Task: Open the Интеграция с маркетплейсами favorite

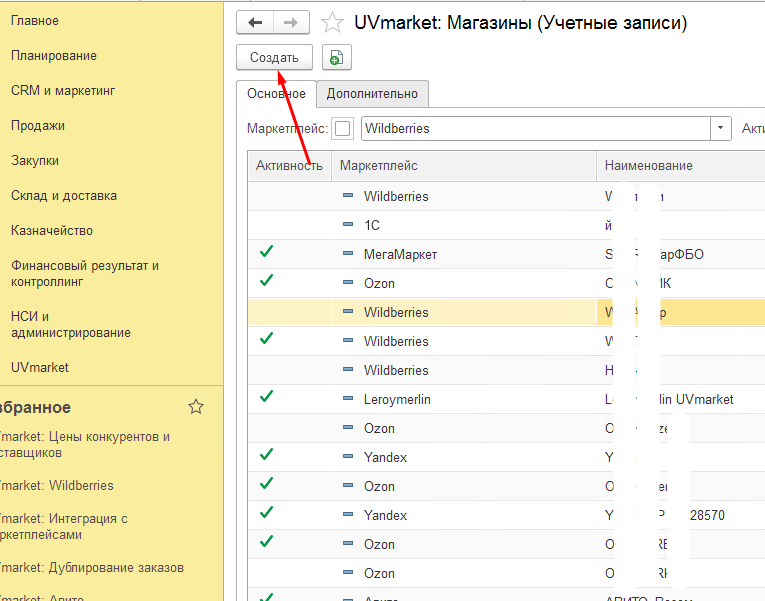Action: tap(63, 526)
